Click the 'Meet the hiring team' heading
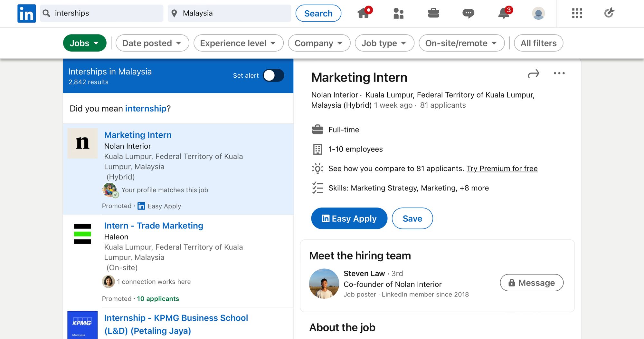This screenshot has width=644, height=339. pyautogui.click(x=360, y=256)
